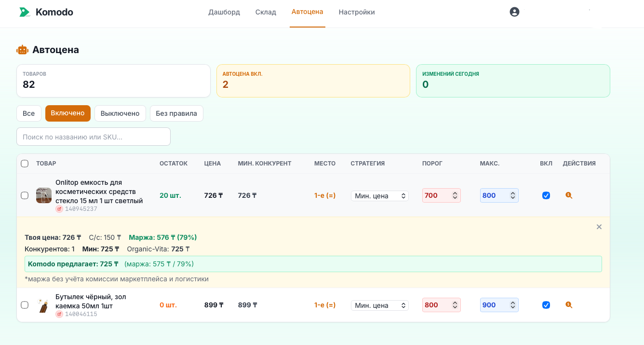The image size is (644, 345).
Task: Click the Порог input for Бутылек row
Action: click(x=442, y=305)
